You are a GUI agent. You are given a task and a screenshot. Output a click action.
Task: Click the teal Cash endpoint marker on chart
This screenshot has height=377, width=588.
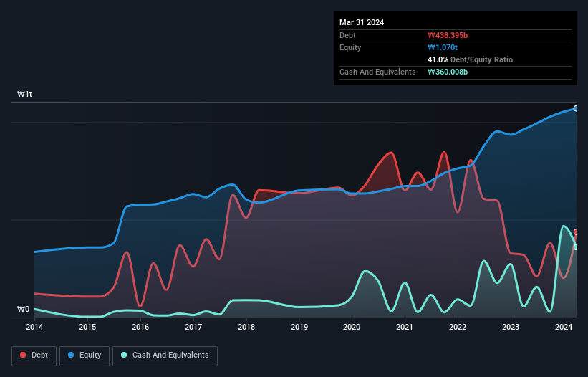tap(576, 247)
